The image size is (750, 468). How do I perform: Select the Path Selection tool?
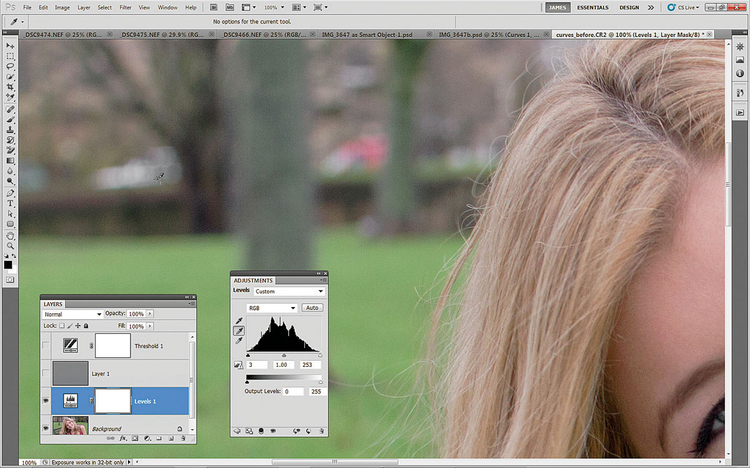click(10, 214)
